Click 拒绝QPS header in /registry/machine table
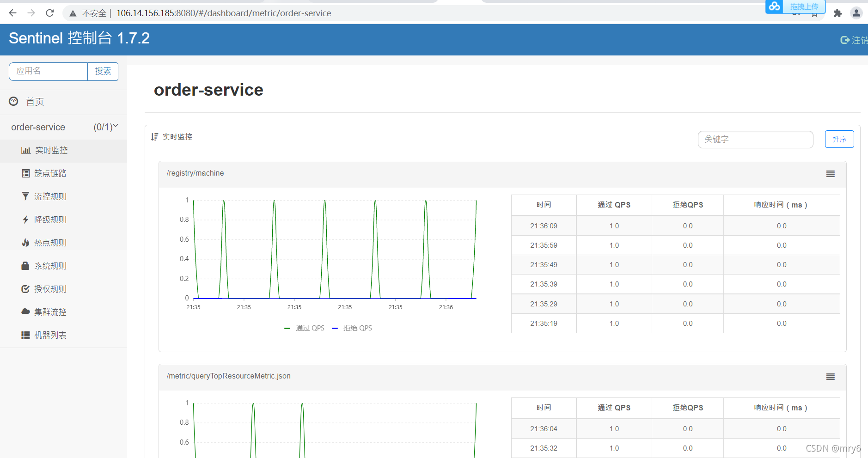Viewport: 868px width, 458px height. click(x=688, y=205)
